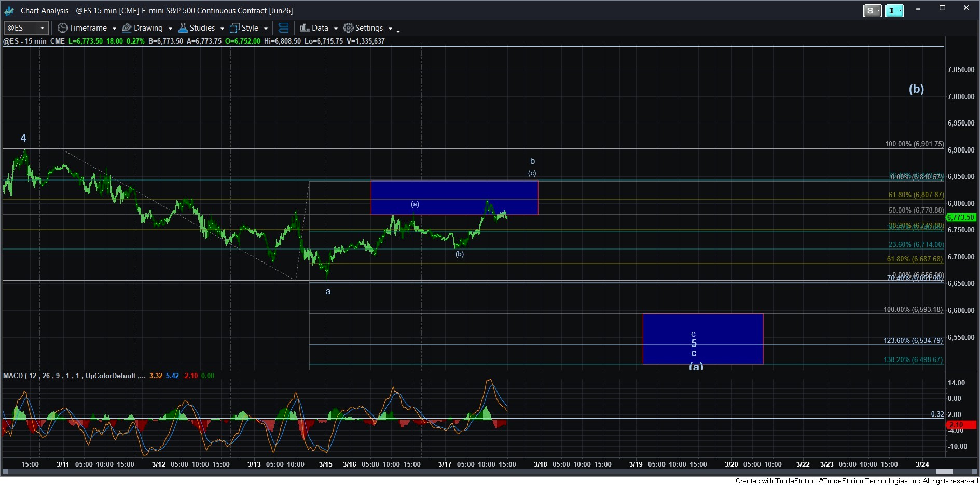Click the upper blue target rectangle on chart
Screen dimensions: 980x485
tap(454, 197)
